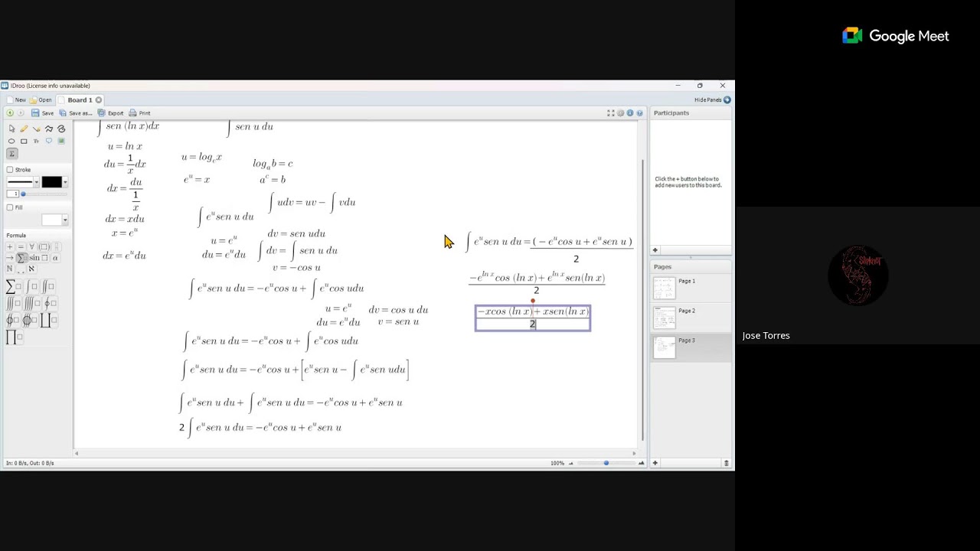Pick the speech bubble tool
The image size is (980, 551).
(x=49, y=141)
